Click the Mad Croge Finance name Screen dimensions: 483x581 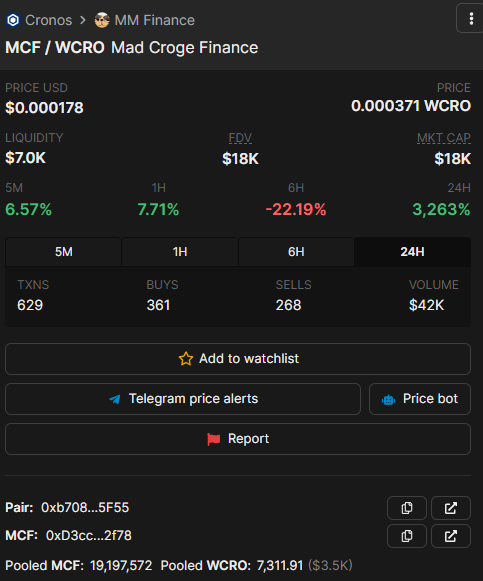point(184,47)
